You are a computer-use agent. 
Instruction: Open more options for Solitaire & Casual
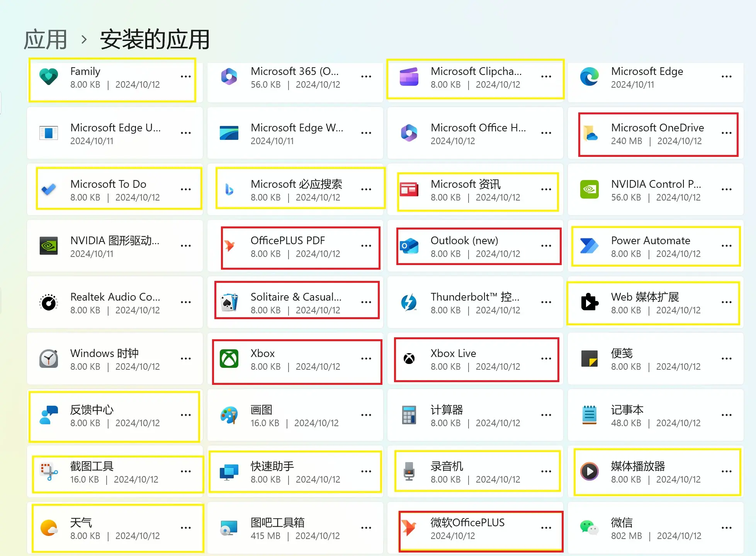tap(366, 302)
